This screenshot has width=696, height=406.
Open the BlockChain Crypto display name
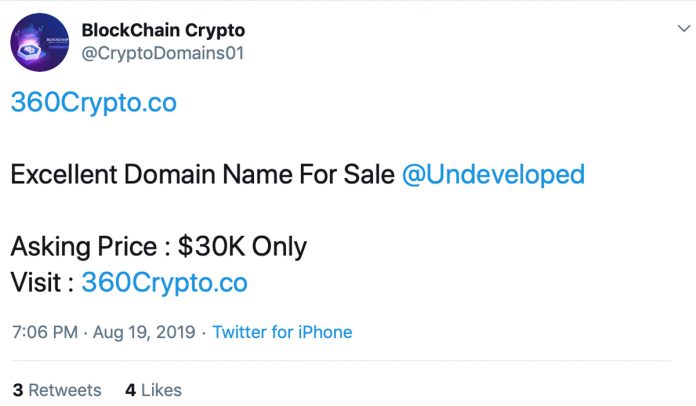click(x=163, y=30)
